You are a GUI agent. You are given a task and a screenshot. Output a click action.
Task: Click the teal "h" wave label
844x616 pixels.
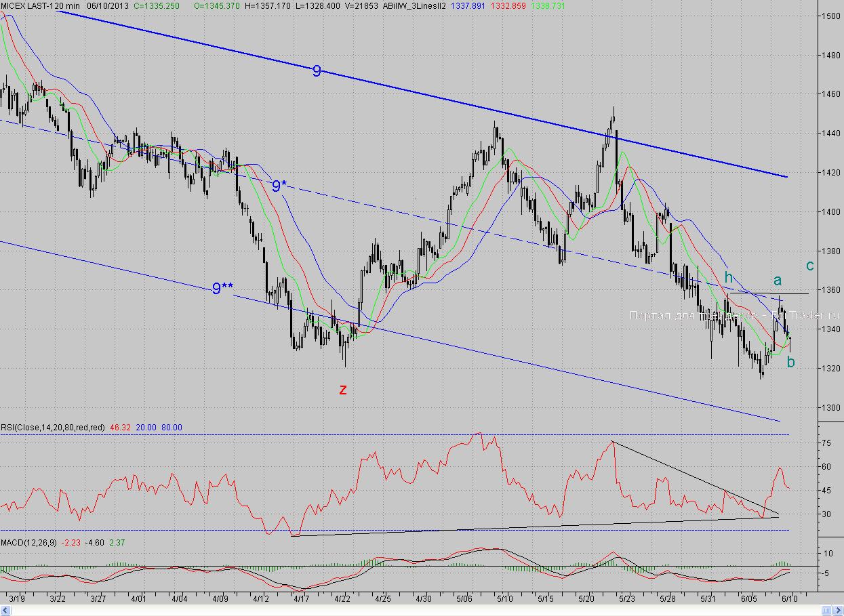coord(728,277)
